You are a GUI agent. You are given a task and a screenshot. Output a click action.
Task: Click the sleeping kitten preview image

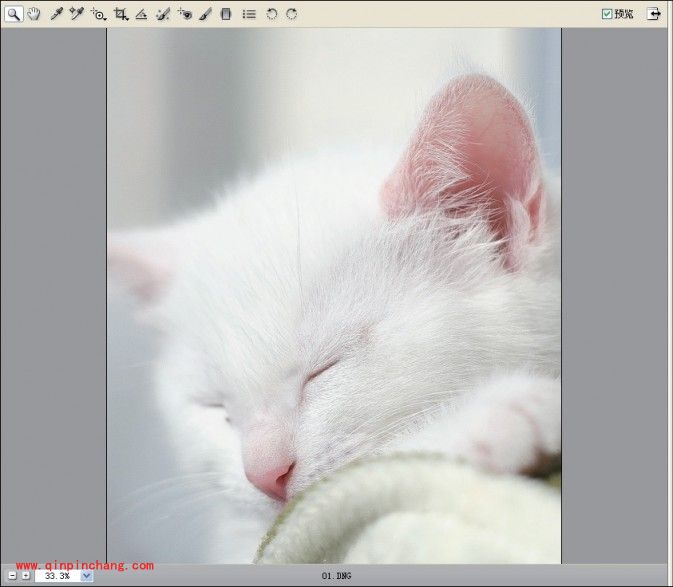[334, 295]
